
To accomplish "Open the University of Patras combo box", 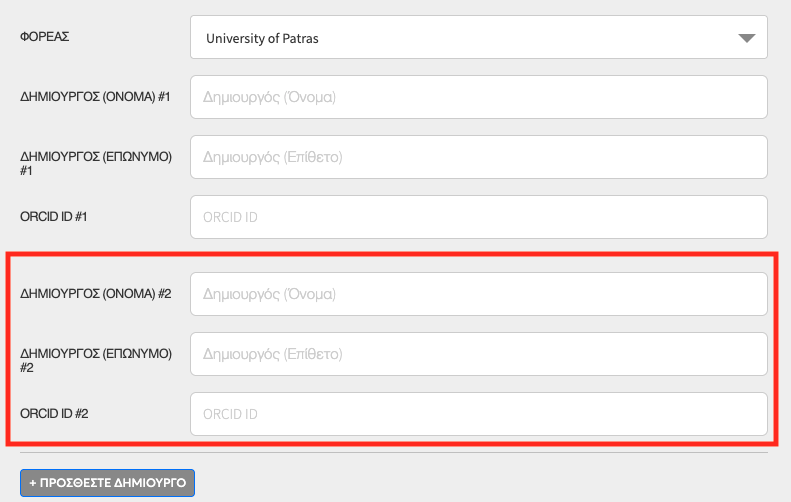I will coord(478,39).
